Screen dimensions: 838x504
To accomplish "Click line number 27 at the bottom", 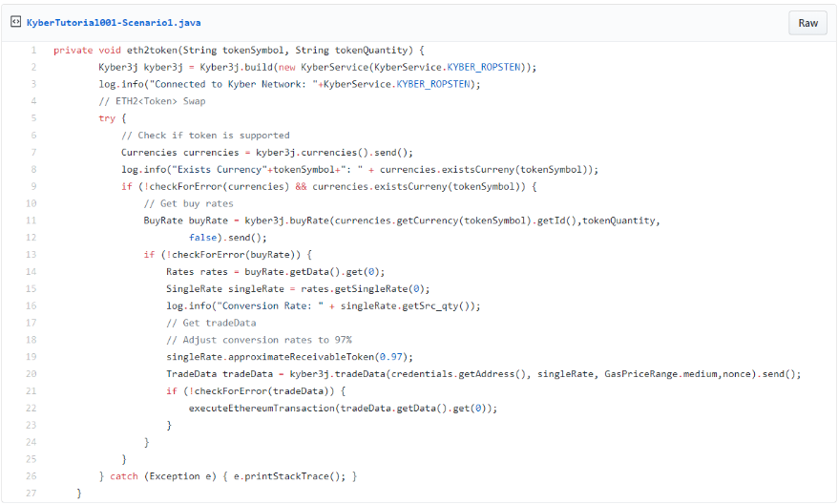I will [31, 493].
